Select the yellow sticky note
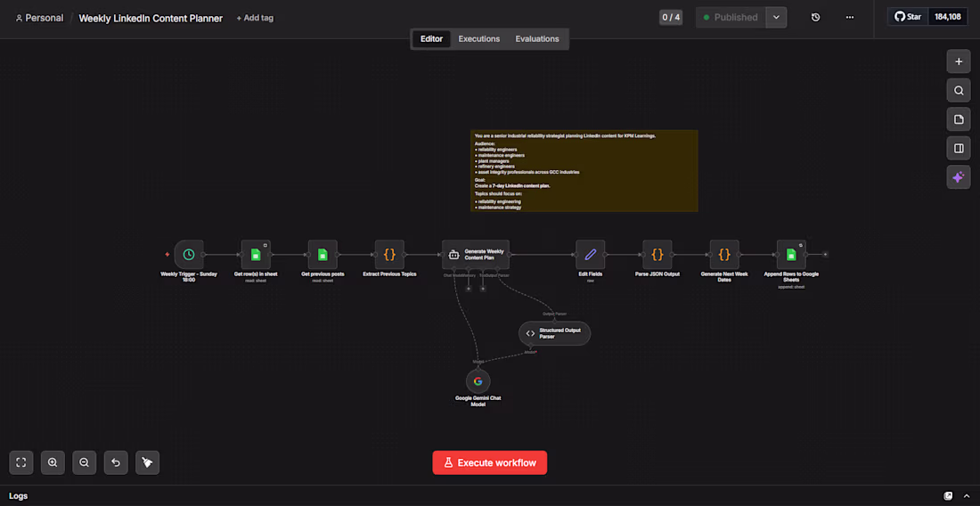Viewport: 980px width, 506px height. [584, 170]
